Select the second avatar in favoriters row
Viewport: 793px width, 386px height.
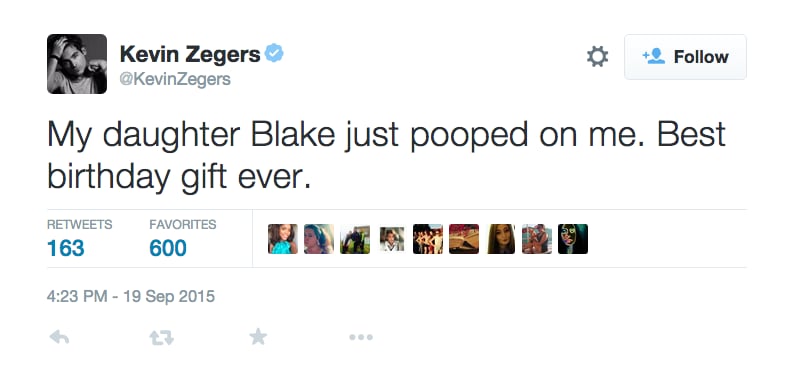point(319,239)
